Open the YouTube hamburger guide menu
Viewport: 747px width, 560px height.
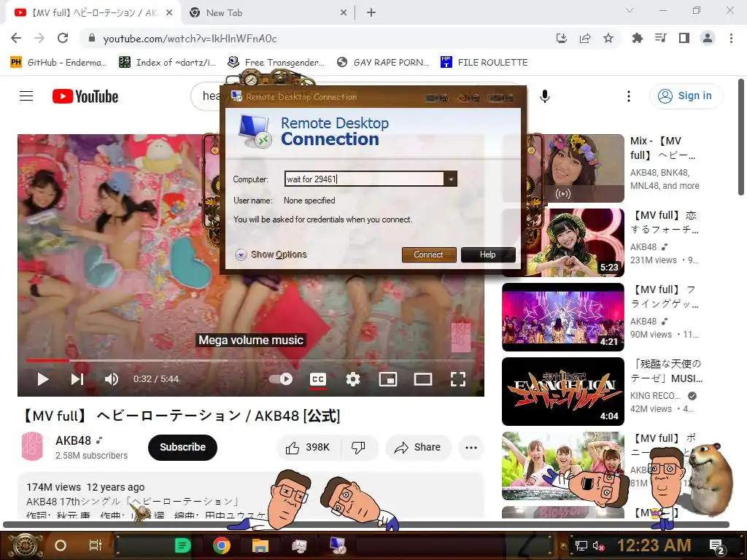[x=26, y=96]
